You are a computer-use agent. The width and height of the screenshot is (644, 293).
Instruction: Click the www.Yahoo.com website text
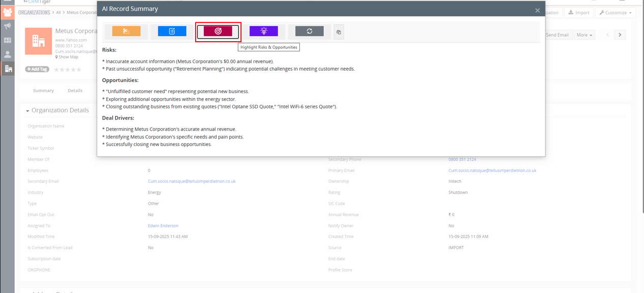pyautogui.click(x=71, y=40)
